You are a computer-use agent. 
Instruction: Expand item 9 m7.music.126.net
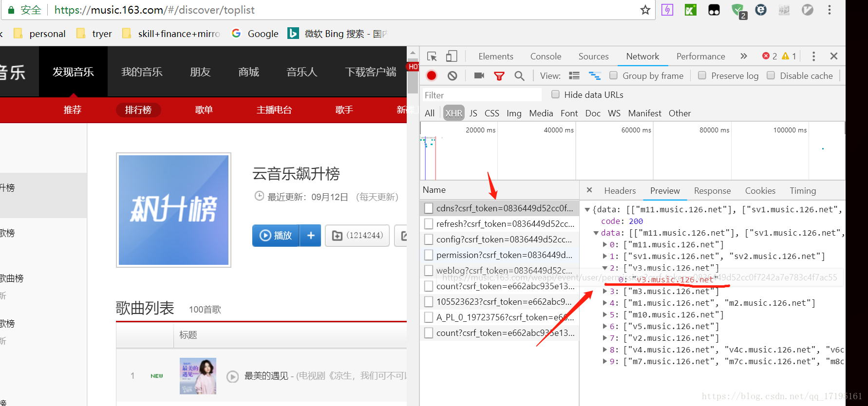(x=605, y=362)
